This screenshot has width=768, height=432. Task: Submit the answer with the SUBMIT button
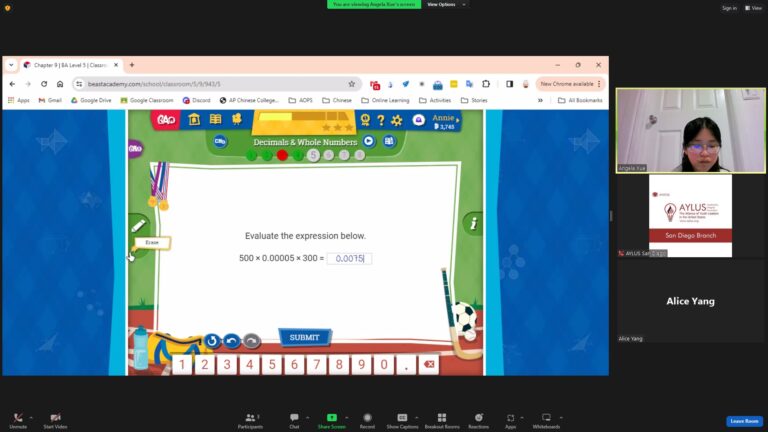pos(304,337)
